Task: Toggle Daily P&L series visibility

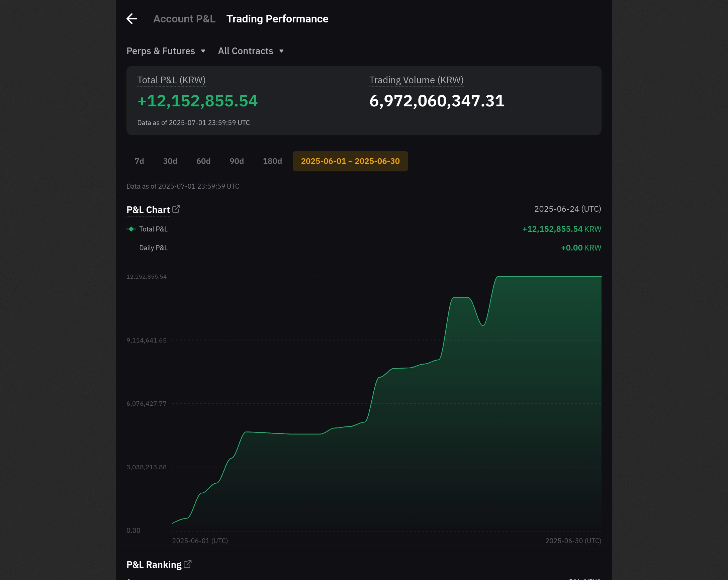Action: click(153, 248)
